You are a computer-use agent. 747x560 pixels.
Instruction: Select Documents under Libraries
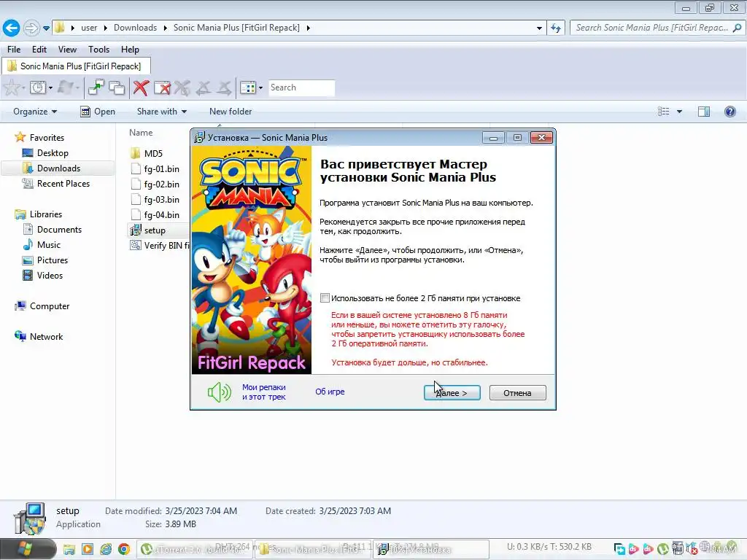59,230
